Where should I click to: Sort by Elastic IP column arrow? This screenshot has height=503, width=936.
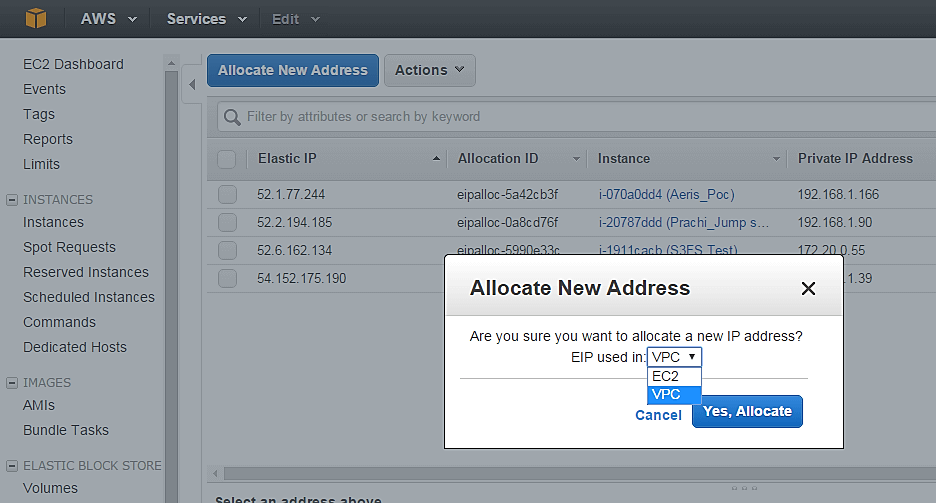pos(436,159)
